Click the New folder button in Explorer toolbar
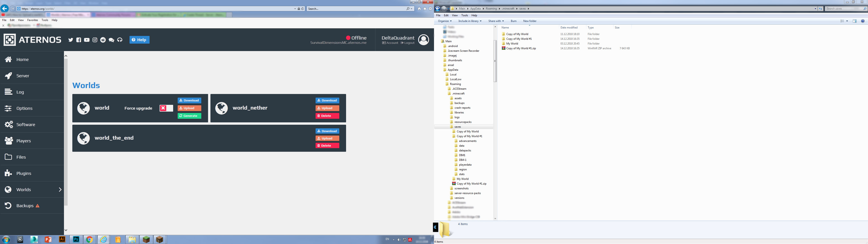Viewport: 868px width, 244px height. [x=530, y=21]
